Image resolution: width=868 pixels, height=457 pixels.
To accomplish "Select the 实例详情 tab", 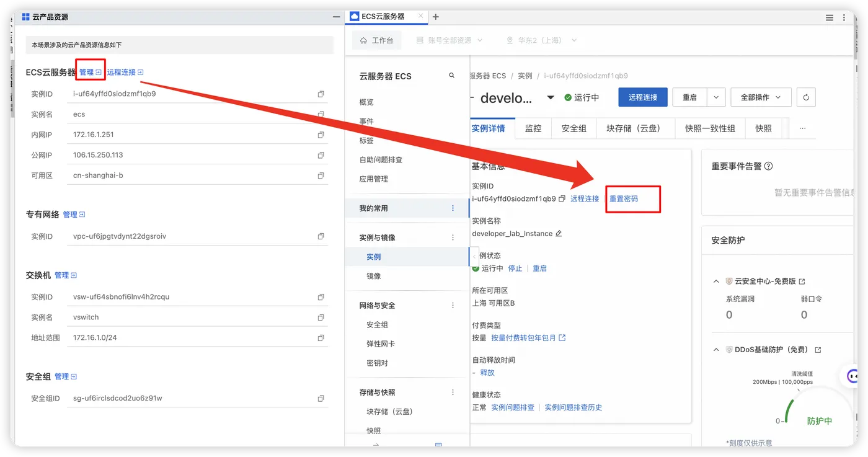I will [488, 128].
